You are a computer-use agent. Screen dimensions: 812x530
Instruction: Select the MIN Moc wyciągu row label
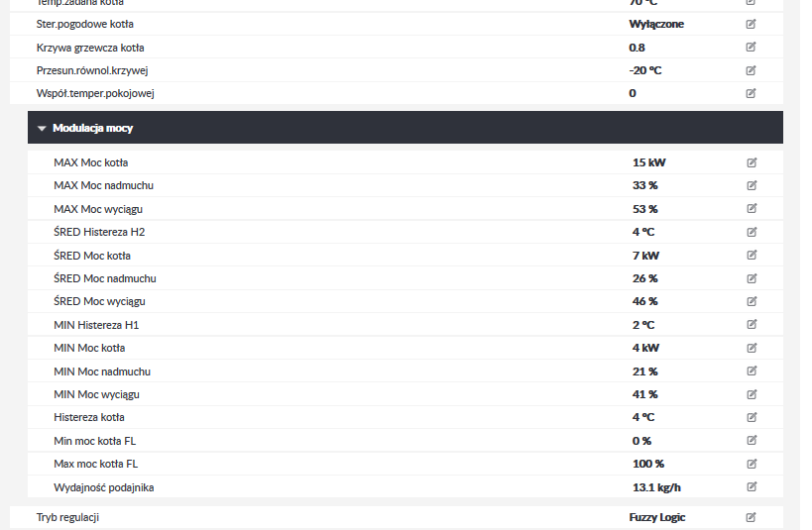pyautogui.click(x=96, y=394)
